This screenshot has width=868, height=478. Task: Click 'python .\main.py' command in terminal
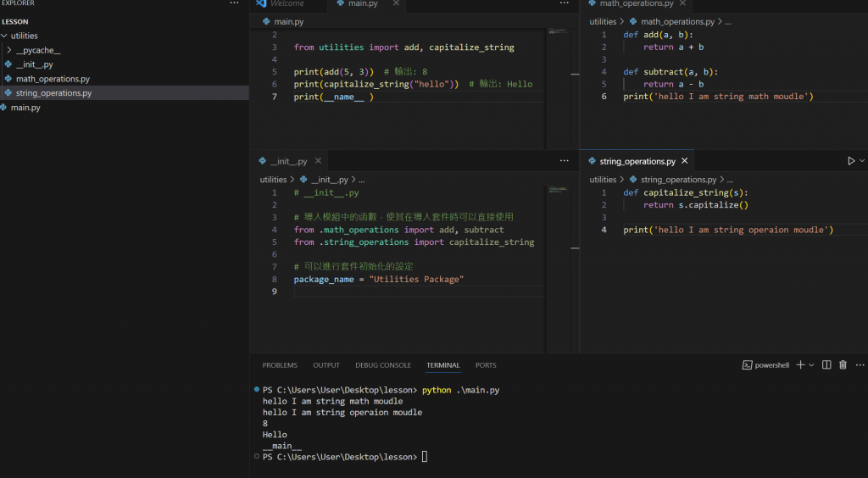[x=460, y=390]
